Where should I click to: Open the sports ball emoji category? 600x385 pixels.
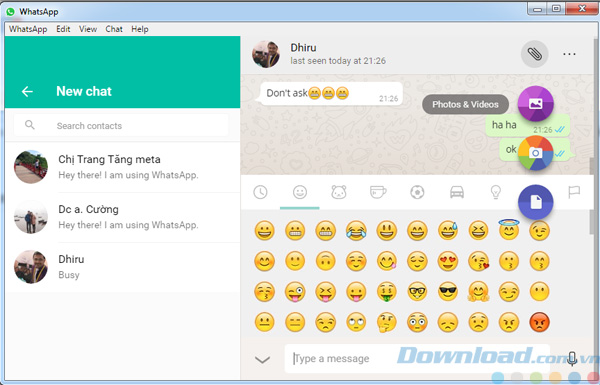tap(417, 192)
